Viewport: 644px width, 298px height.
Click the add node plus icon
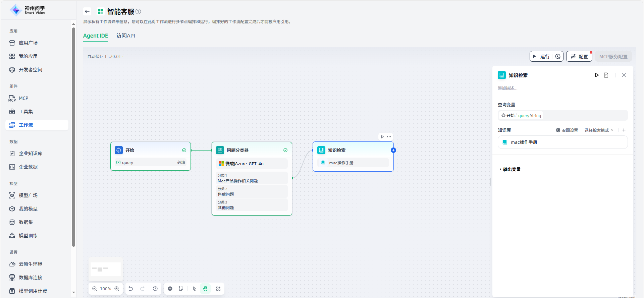point(170,289)
